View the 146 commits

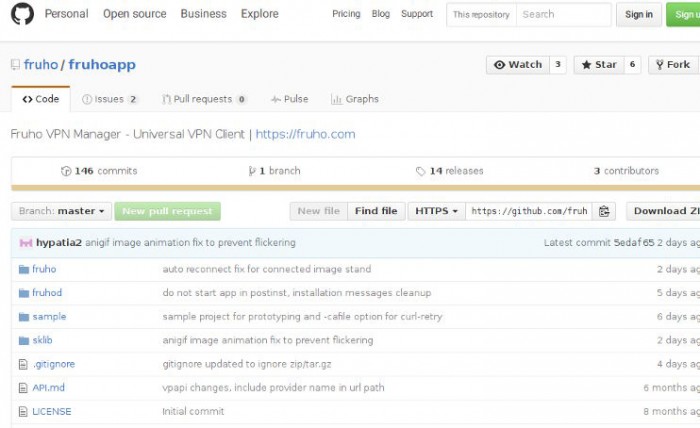click(x=99, y=171)
